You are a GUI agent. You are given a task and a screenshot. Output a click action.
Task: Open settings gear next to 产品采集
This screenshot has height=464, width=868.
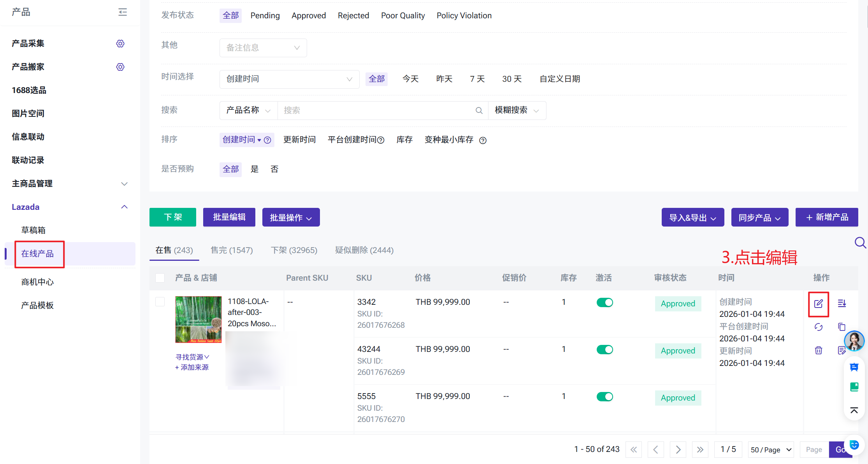pos(120,44)
